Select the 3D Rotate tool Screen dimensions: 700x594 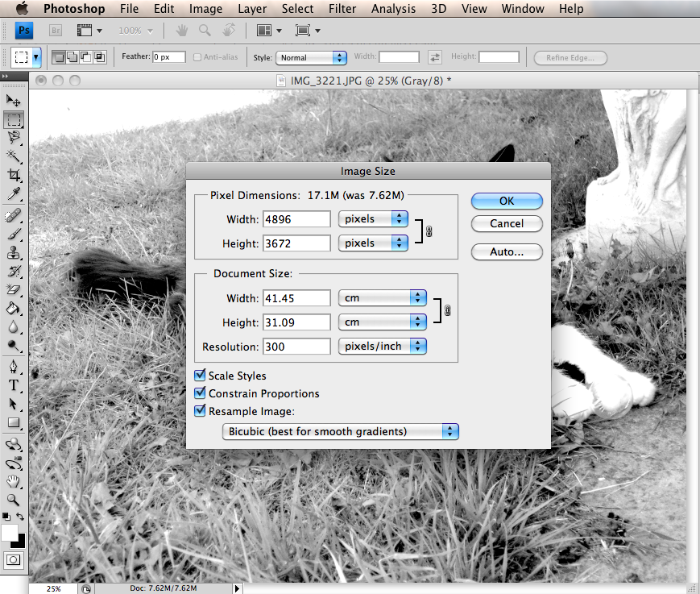click(x=14, y=444)
